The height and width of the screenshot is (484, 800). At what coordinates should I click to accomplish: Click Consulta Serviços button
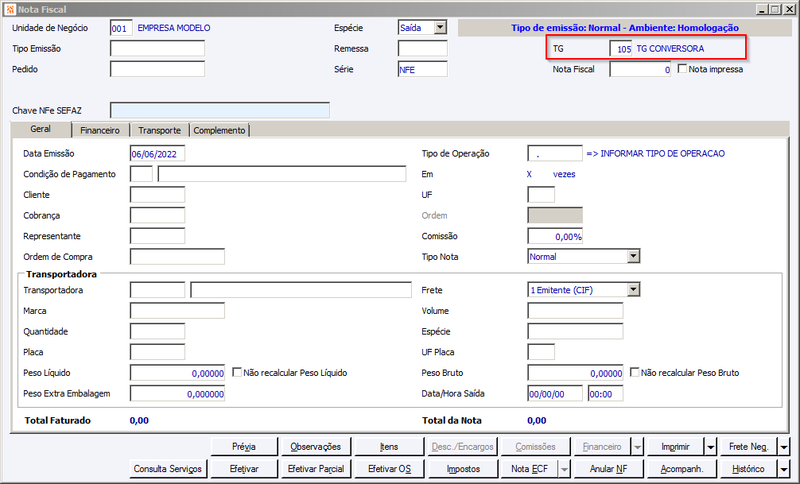pos(167,469)
